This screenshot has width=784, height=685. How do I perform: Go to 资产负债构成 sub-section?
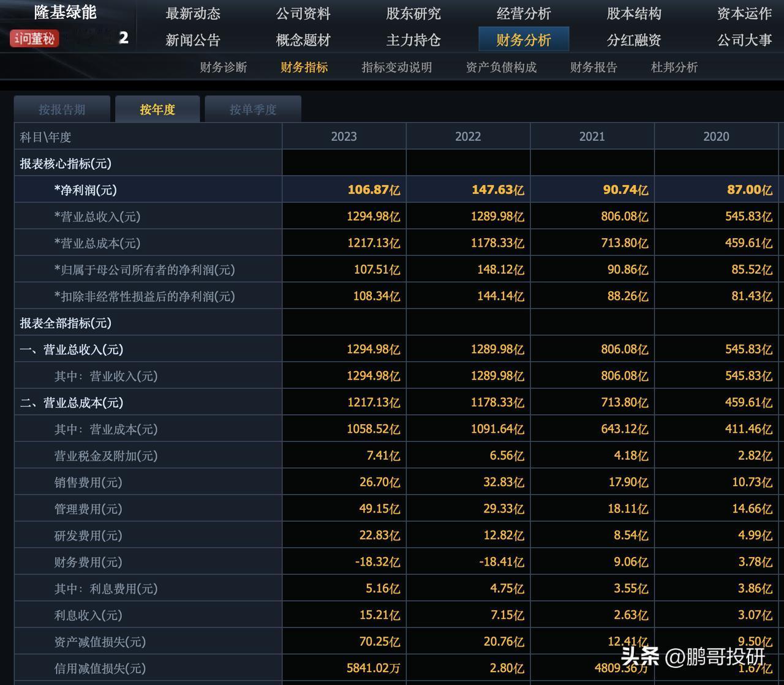pyautogui.click(x=501, y=67)
